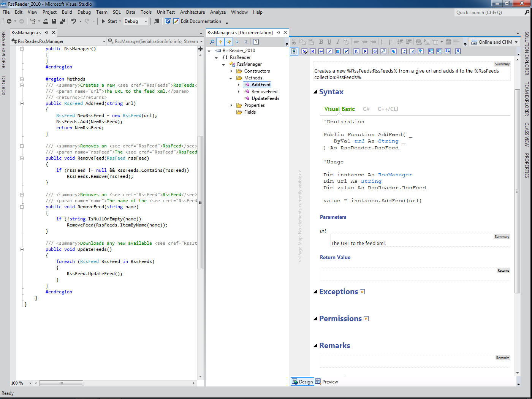Viewport: 532px width, 399px height.
Task: Click the code editor horizontal scrollbar thumb
Action: (61, 383)
